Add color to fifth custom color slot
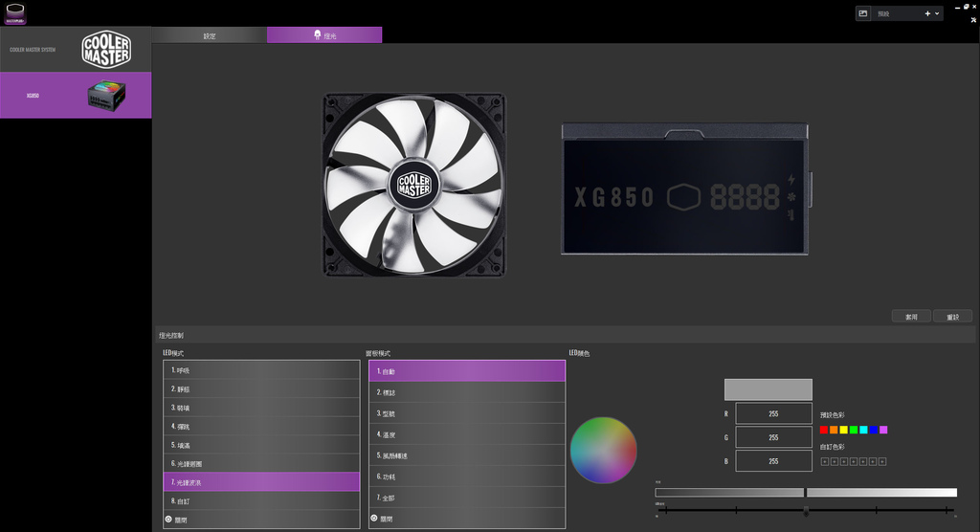The width and height of the screenshot is (980, 532). tap(863, 462)
